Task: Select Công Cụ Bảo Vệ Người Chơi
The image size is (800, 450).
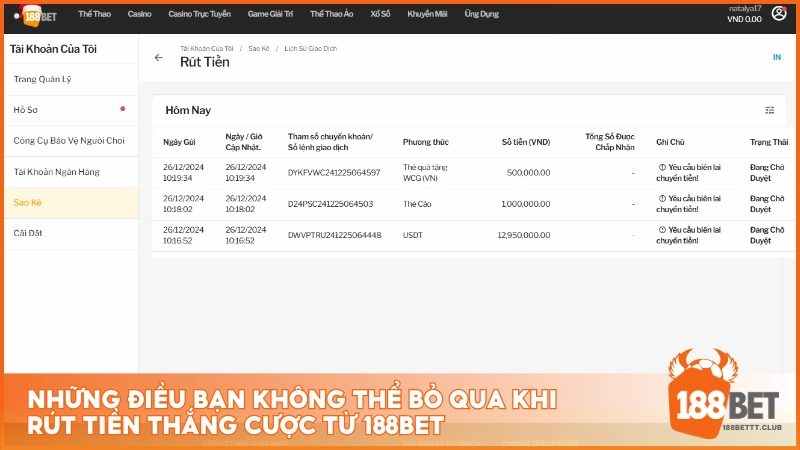Action: [x=71, y=141]
